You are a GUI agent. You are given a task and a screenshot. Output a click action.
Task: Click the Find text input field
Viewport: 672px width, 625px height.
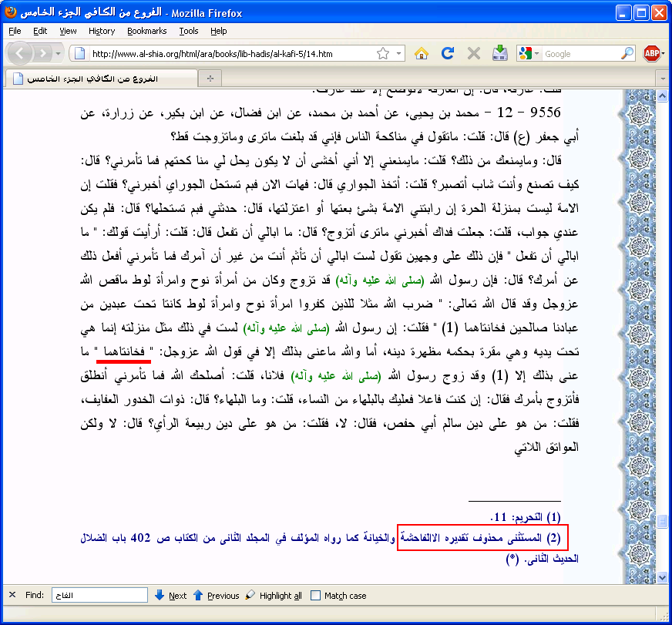100,595
